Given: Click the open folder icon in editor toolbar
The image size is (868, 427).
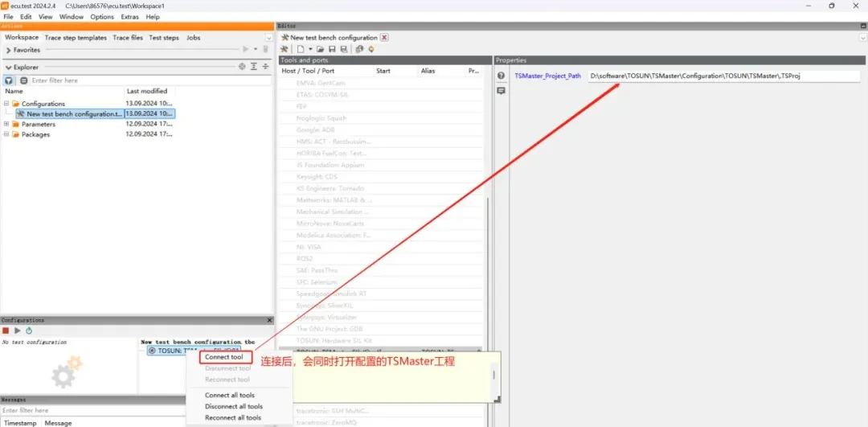Looking at the screenshot, I should [322, 49].
